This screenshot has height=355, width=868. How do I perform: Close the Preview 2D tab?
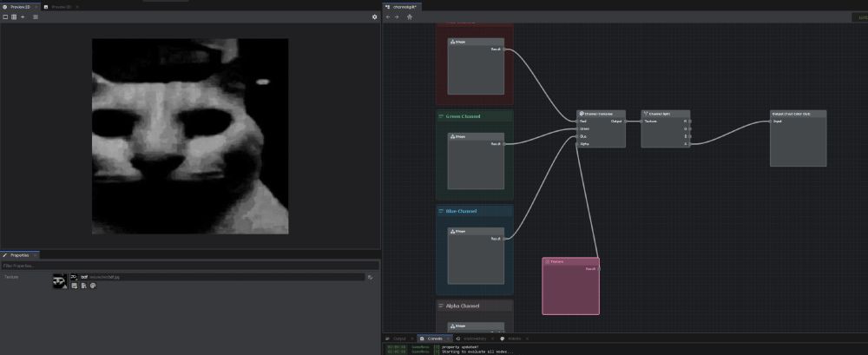point(36,7)
